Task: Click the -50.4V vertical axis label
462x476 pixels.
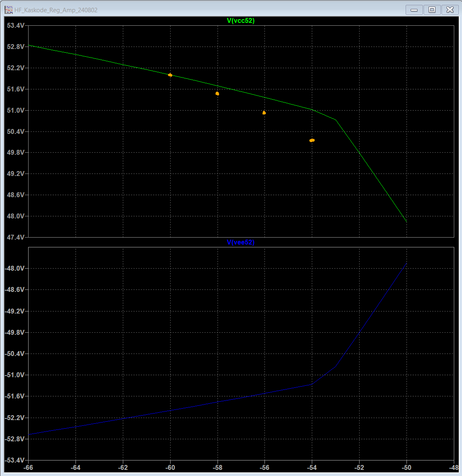Action: coord(15,354)
